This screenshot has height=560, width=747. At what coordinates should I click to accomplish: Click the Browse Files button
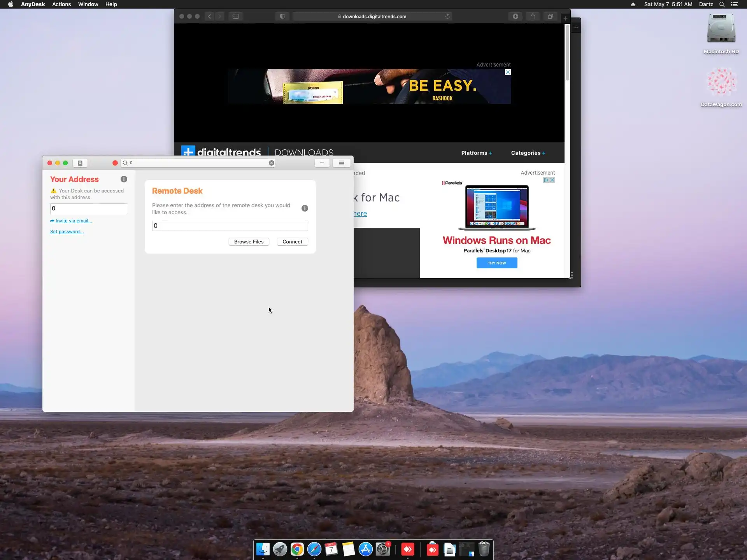tap(249, 242)
